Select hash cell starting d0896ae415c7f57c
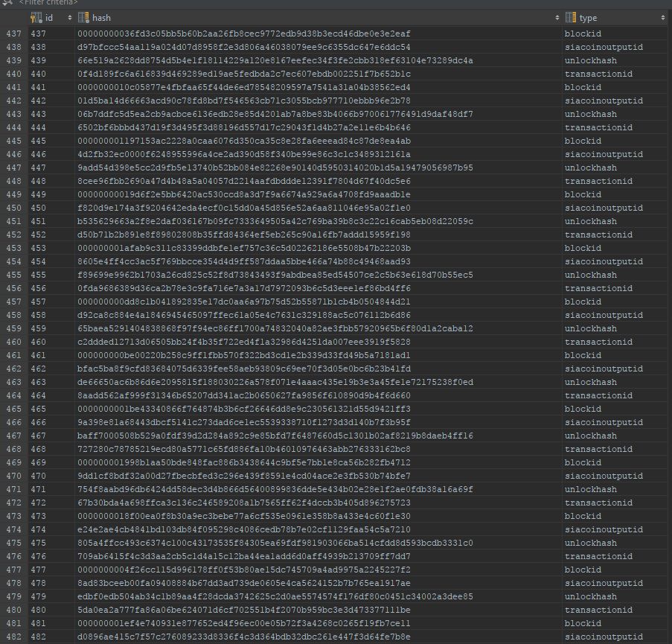 319,637
